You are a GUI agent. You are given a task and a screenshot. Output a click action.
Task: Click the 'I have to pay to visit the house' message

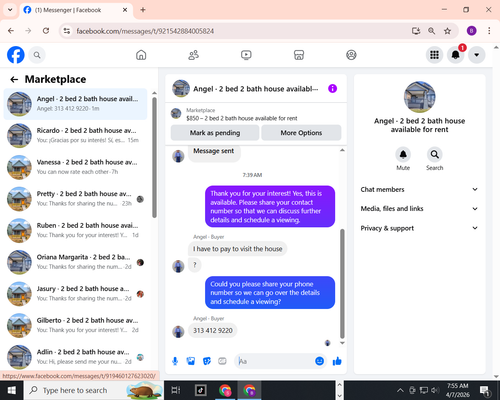[x=237, y=249]
